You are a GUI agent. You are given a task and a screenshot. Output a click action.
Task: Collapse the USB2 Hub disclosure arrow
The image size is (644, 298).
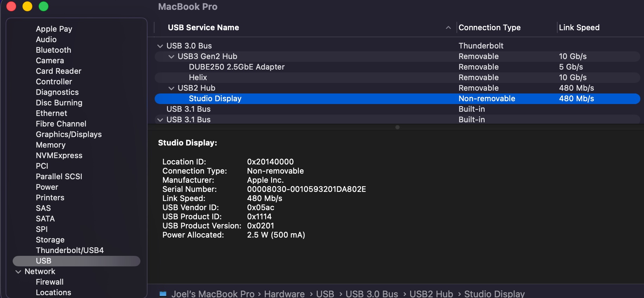(x=171, y=88)
